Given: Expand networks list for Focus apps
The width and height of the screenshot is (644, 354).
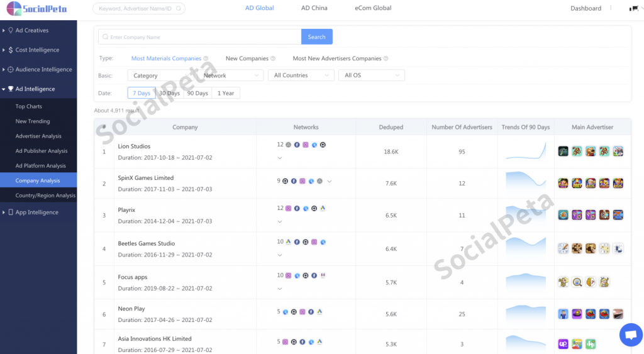Looking at the screenshot, I should (x=280, y=289).
